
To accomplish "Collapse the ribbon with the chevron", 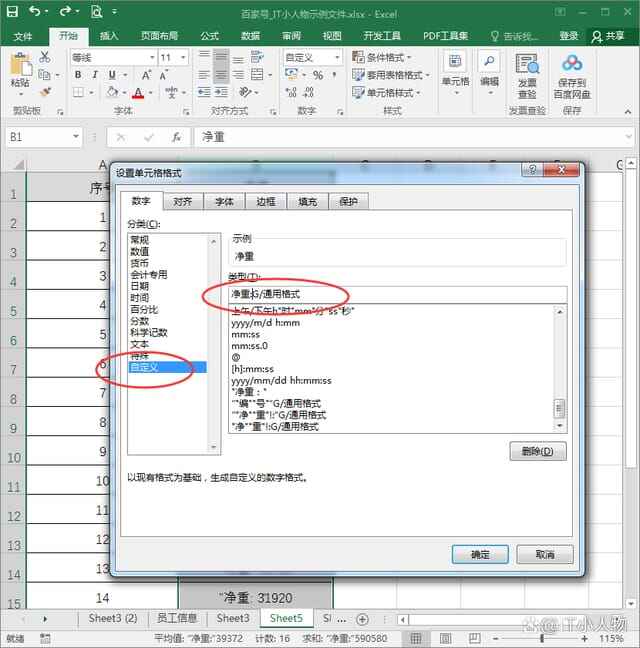I will point(628,112).
